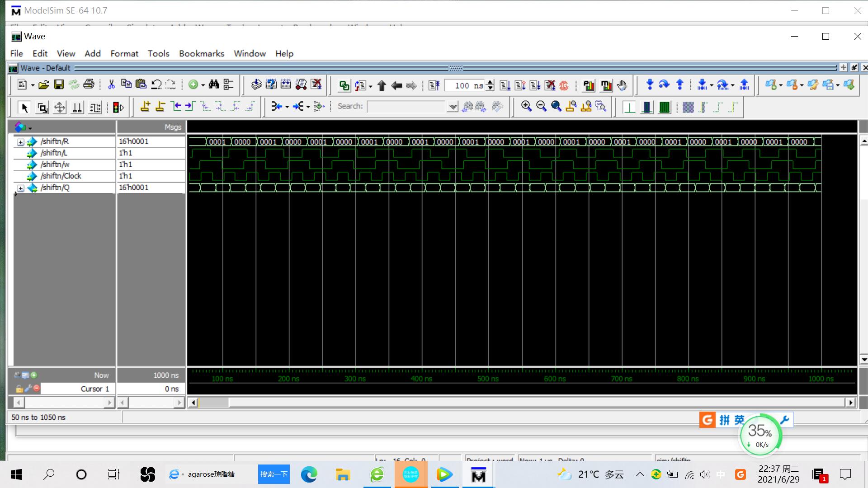Click the Print icon
This screenshot has width=868, height=488.
[x=89, y=84]
